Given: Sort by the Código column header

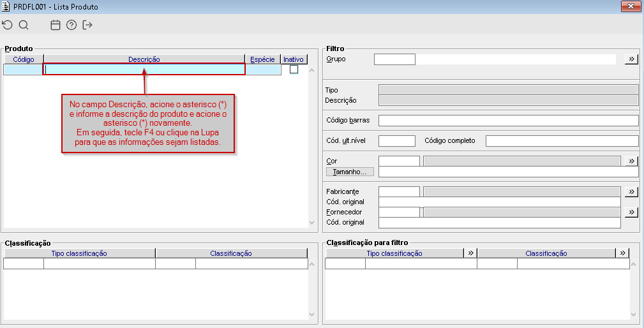Looking at the screenshot, I should point(24,59).
